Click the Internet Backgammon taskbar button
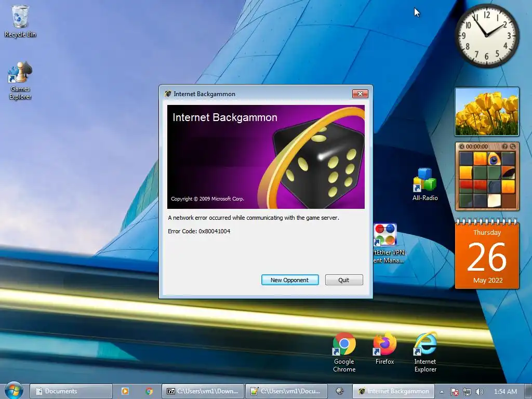Viewport: 532px width, 399px height. point(394,391)
